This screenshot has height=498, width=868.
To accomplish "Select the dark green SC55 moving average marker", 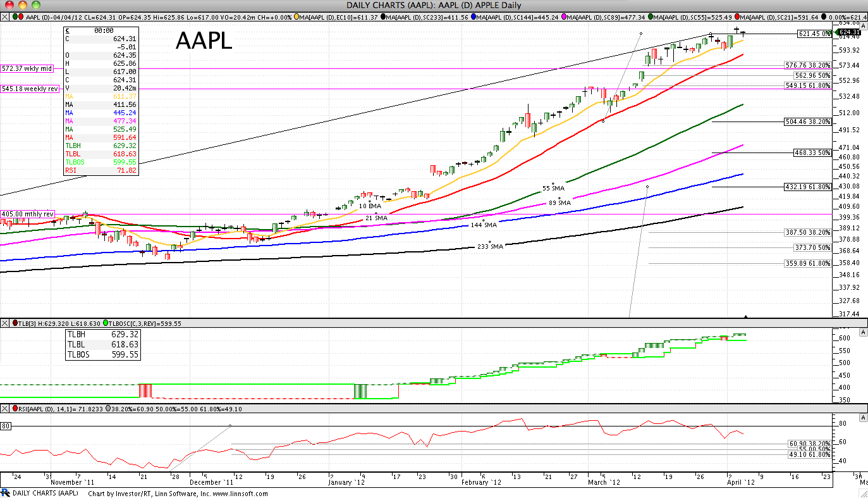I will (651, 15).
